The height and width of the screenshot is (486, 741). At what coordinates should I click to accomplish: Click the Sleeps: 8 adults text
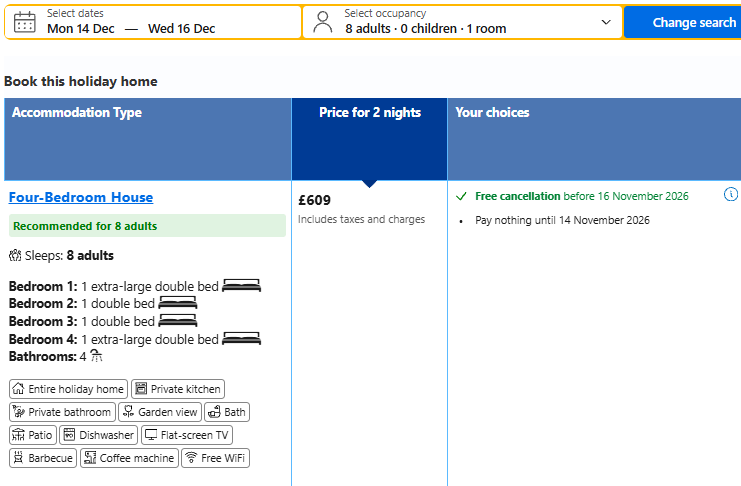tap(69, 256)
